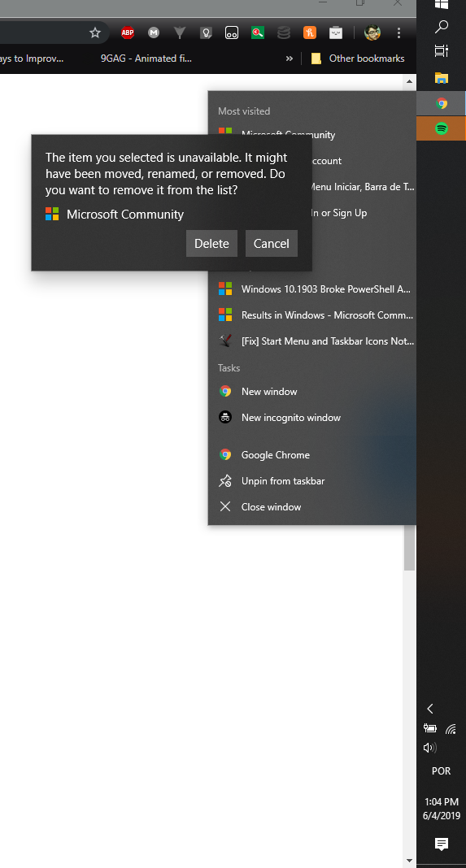Image resolution: width=466 pixels, height=868 pixels.
Task: Click the battery tray icon
Action: pos(430,729)
